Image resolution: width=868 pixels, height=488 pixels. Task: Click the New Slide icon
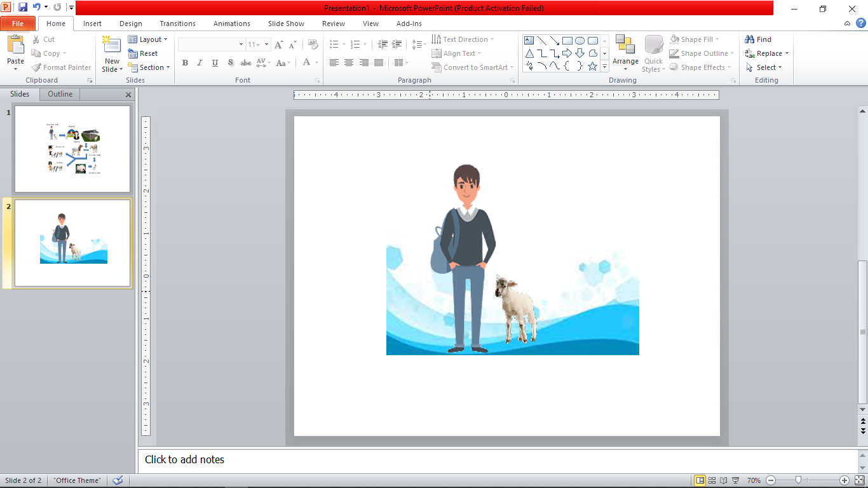pyautogui.click(x=112, y=46)
